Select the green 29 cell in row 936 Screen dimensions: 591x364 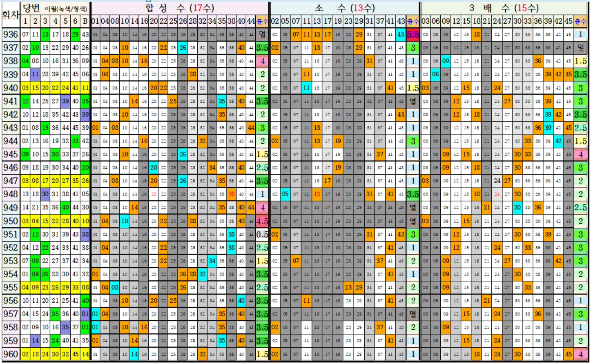tap(75, 35)
